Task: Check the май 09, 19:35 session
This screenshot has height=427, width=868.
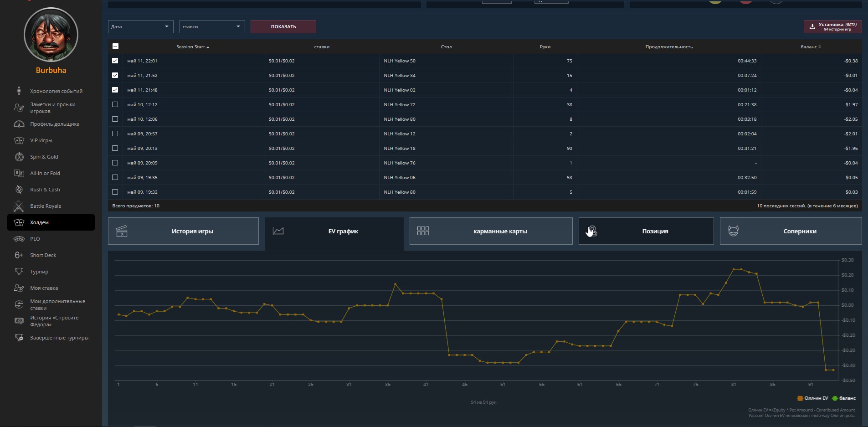Action: pyautogui.click(x=115, y=177)
